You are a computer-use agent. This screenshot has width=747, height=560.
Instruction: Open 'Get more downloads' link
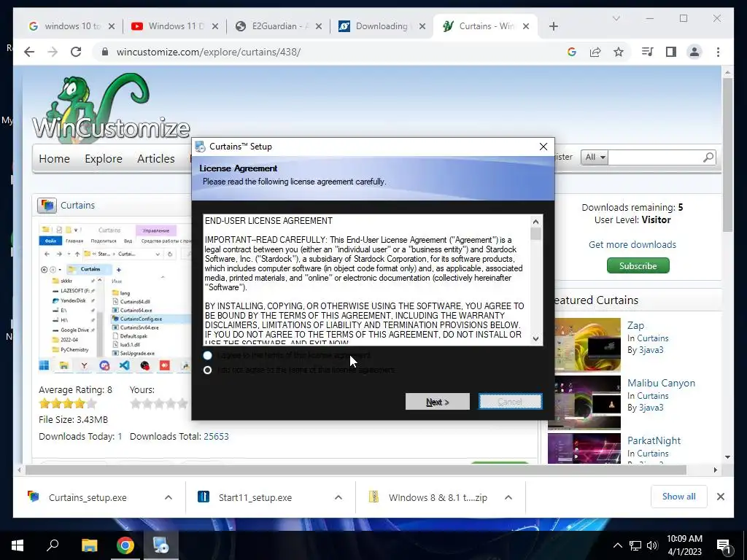coord(632,244)
